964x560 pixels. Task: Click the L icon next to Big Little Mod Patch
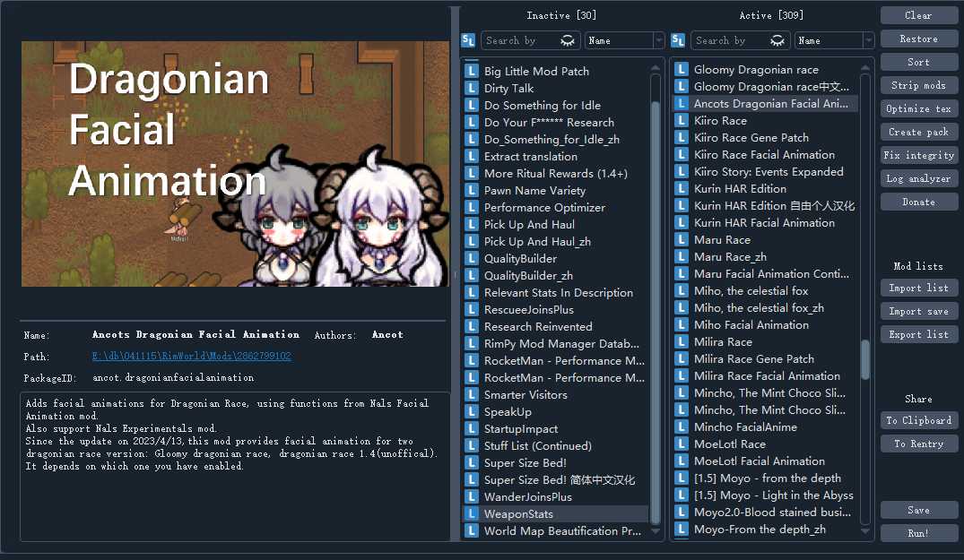(x=472, y=71)
